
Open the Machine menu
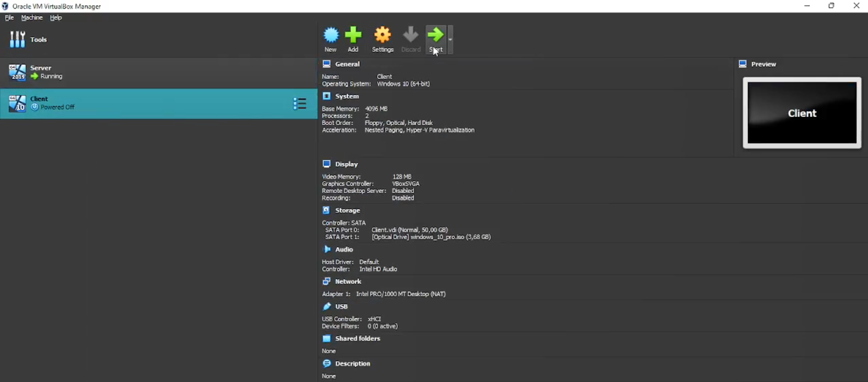point(32,18)
